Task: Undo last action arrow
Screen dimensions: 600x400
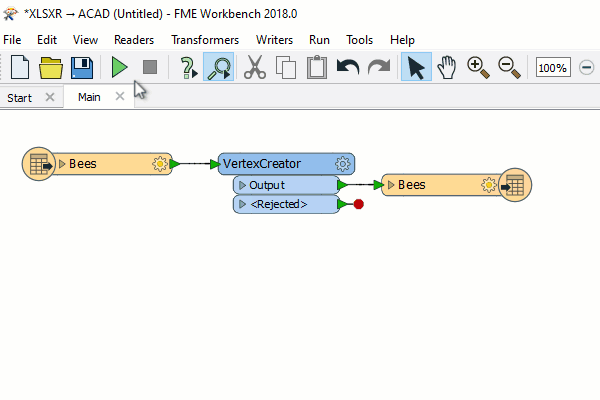Action: pyautogui.click(x=348, y=67)
